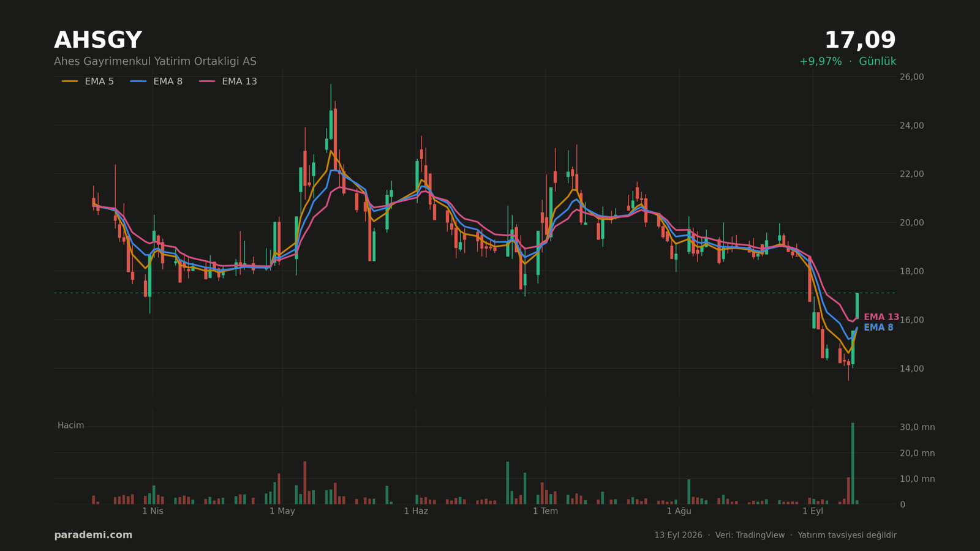The image size is (980, 551).
Task: Click the tallest green volume bar
Action: [853, 463]
